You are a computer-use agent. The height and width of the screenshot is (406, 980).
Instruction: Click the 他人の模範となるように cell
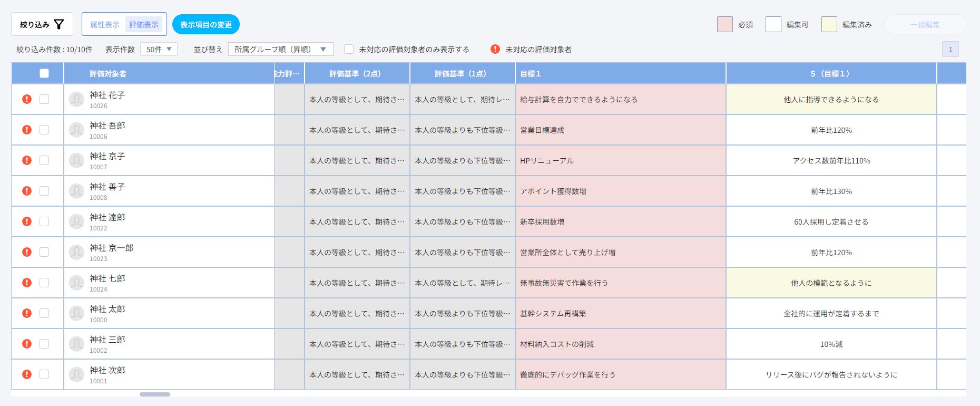831,283
